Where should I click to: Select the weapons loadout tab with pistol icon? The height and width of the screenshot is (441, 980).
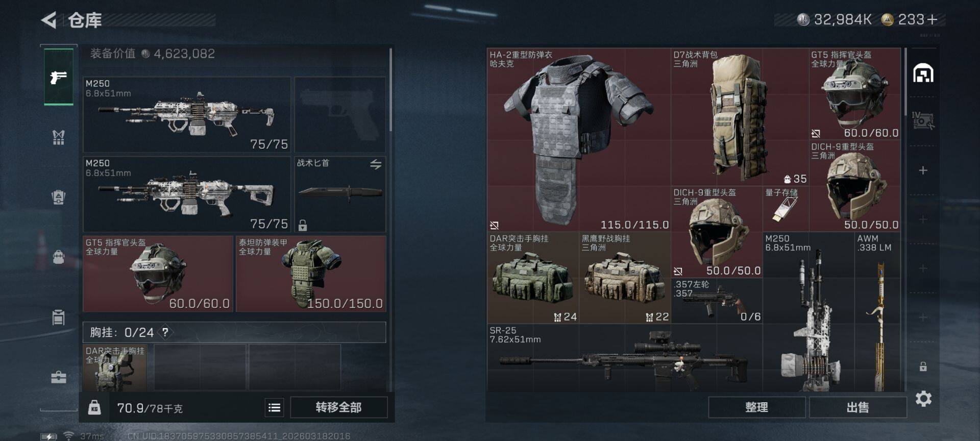pyautogui.click(x=59, y=77)
